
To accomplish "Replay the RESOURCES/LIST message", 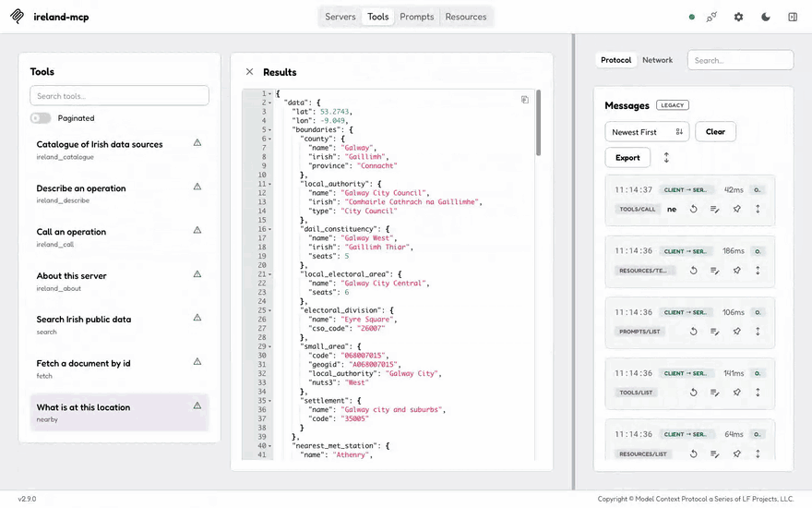I will coord(693,454).
